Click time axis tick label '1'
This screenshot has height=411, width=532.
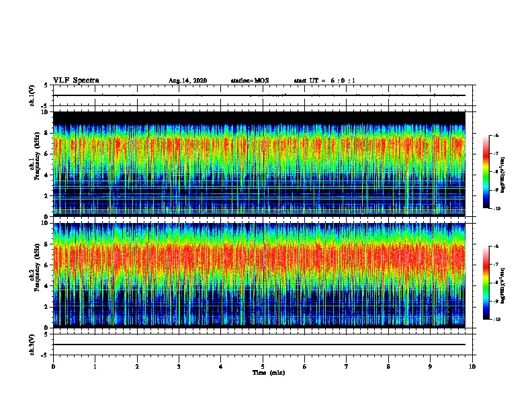click(x=95, y=367)
